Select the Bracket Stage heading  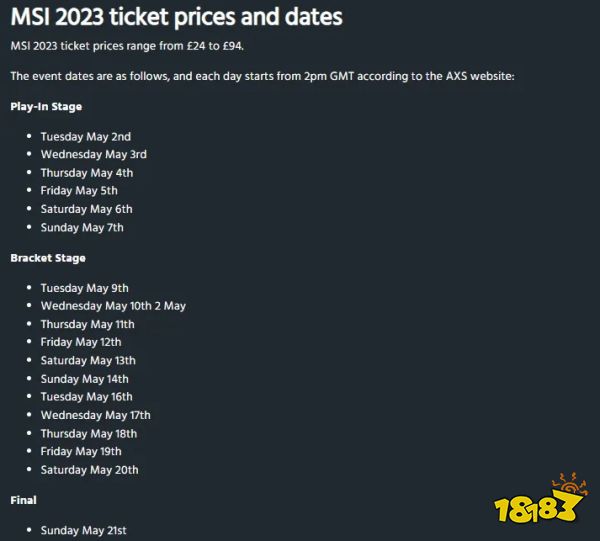coord(48,258)
